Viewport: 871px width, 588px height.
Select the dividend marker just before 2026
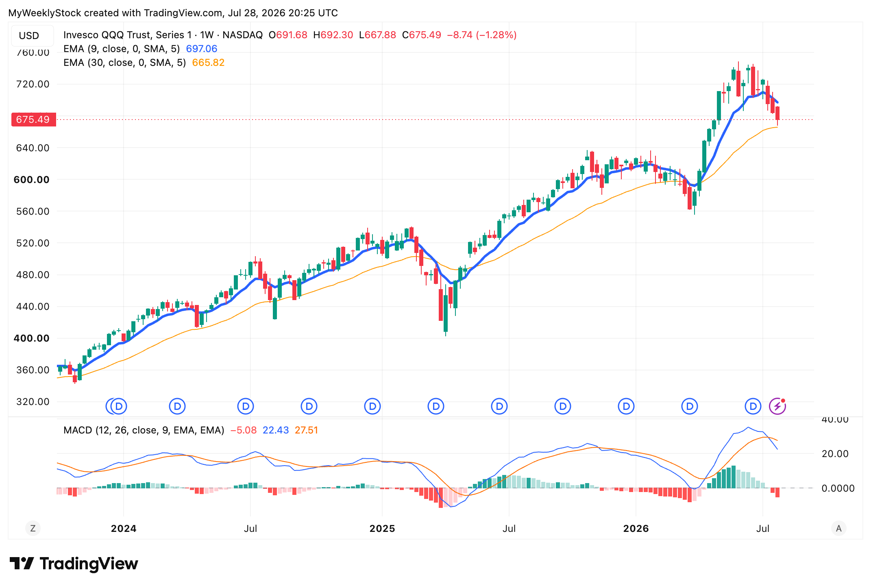coord(626,406)
